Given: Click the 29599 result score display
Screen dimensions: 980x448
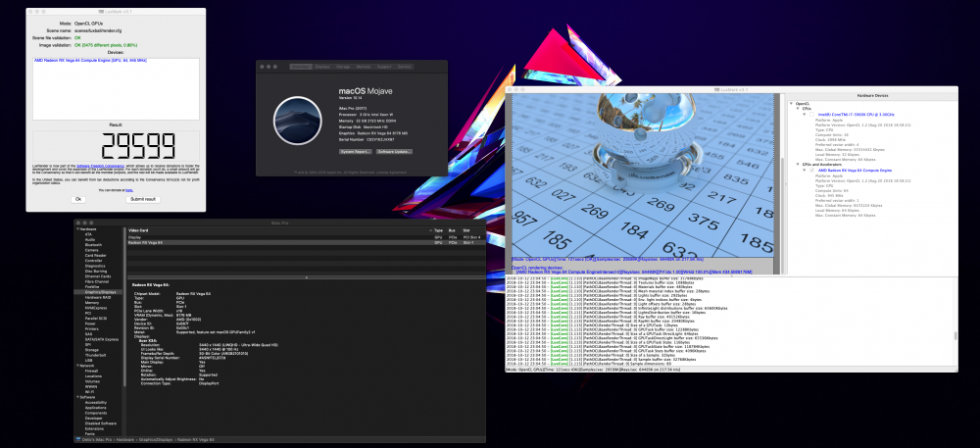Looking at the screenshot, I should pos(139,146).
